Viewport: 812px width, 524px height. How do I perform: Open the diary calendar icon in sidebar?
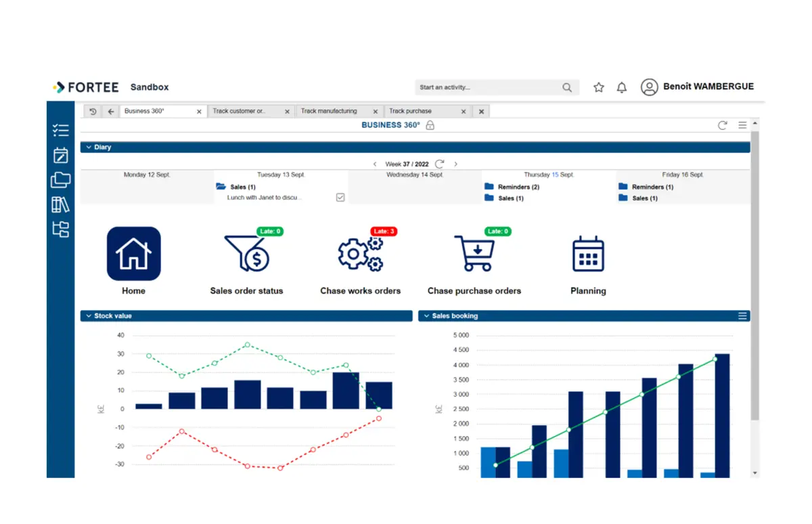pyautogui.click(x=60, y=154)
